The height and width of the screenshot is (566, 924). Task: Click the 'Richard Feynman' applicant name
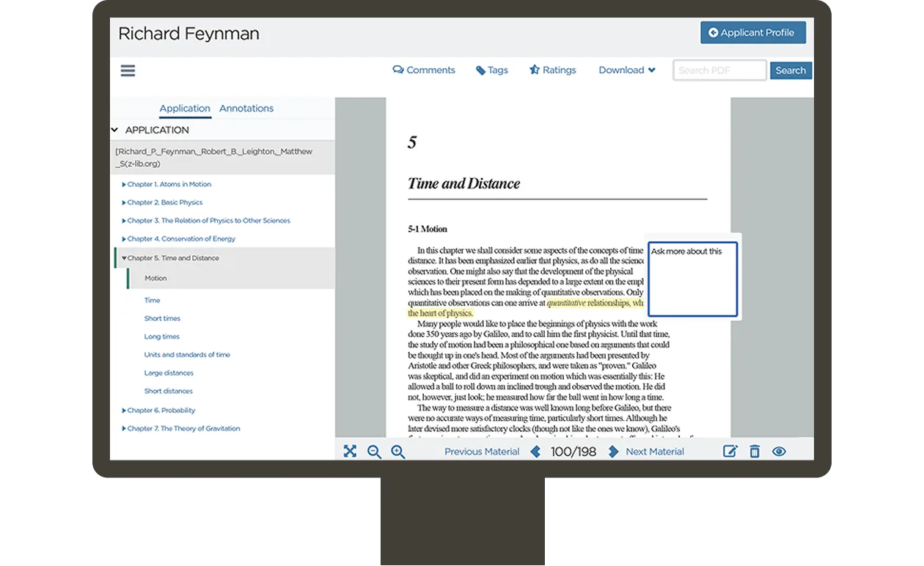click(188, 34)
